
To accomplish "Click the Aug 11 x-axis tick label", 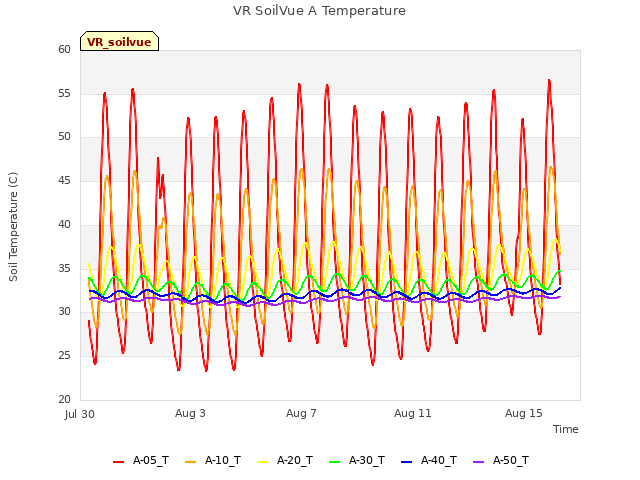I will pos(413,413).
